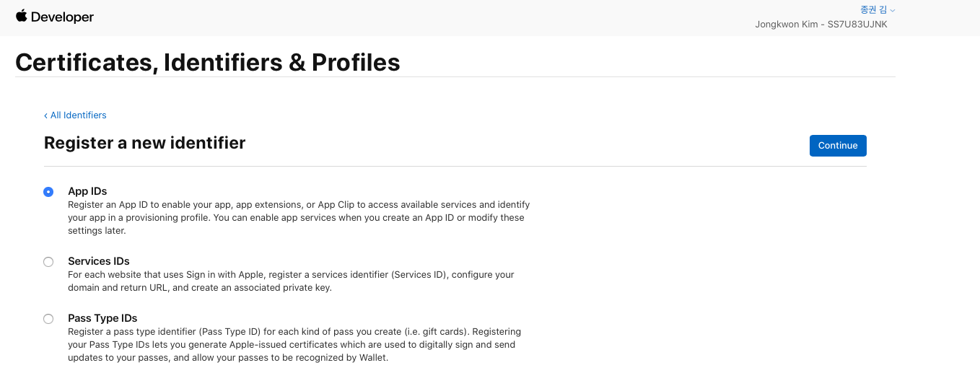Open the Developer home wordmark
The width and height of the screenshot is (980, 373).
pos(62,17)
